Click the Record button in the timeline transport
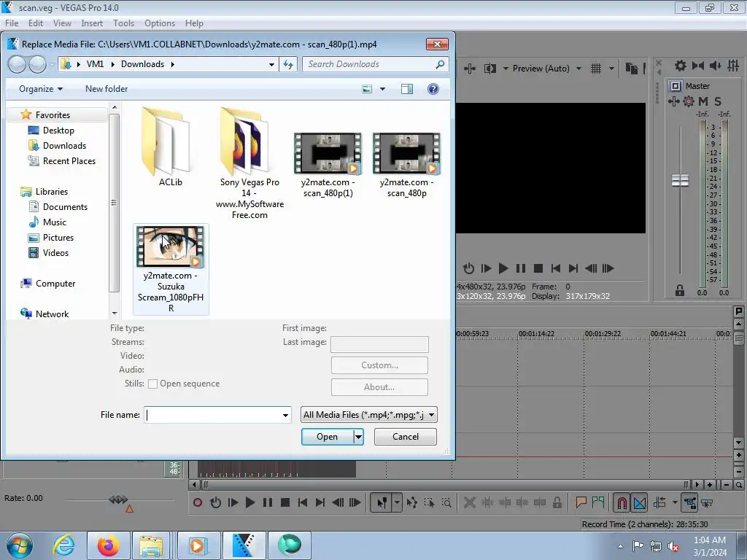Screen dimensions: 747x560 point(197,502)
